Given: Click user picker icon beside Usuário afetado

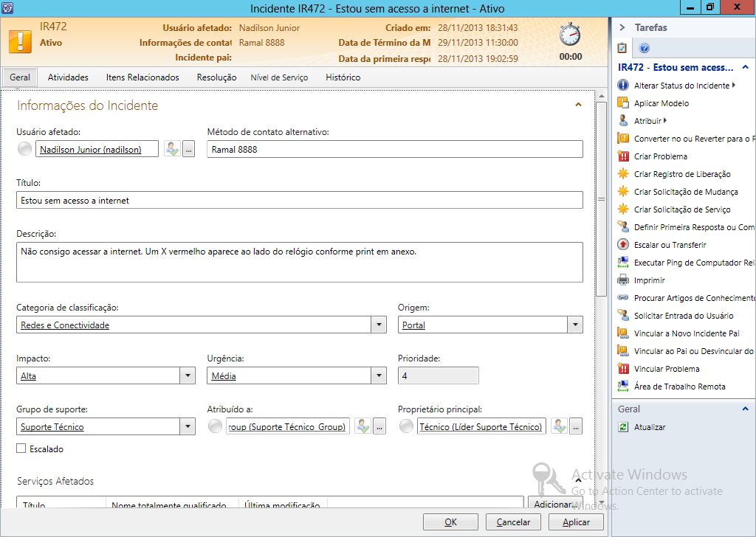Looking at the screenshot, I should coord(172,149).
